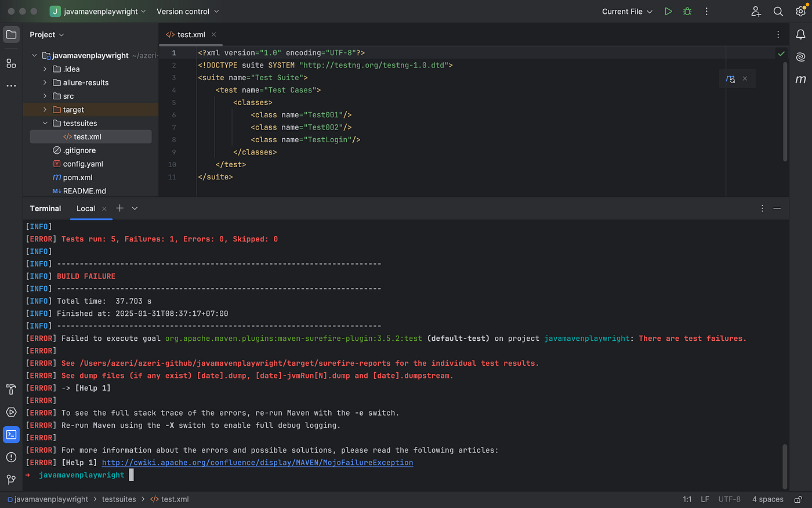The height and width of the screenshot is (508, 812).
Task: Expand the src folder
Action: coord(45,96)
